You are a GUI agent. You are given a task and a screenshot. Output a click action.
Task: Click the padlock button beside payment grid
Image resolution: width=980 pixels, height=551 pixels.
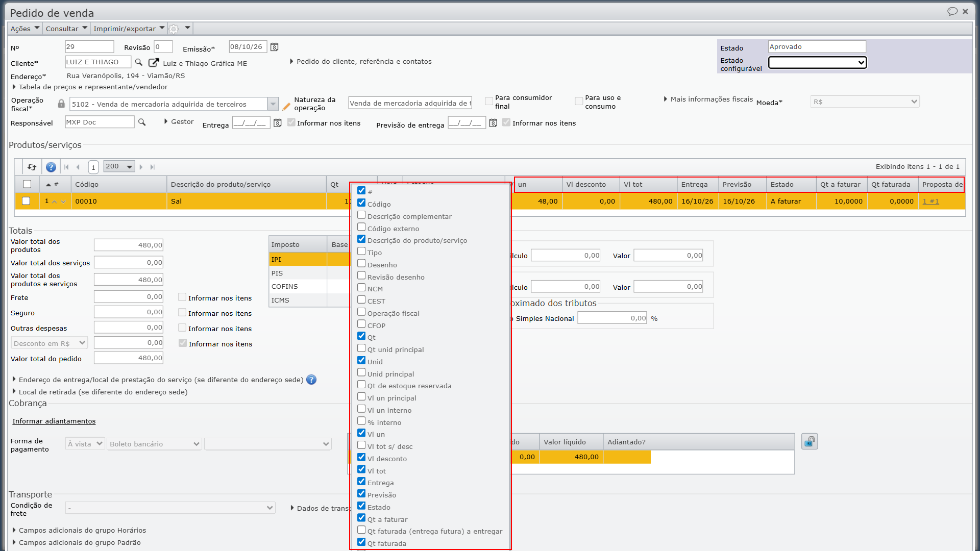(x=810, y=442)
